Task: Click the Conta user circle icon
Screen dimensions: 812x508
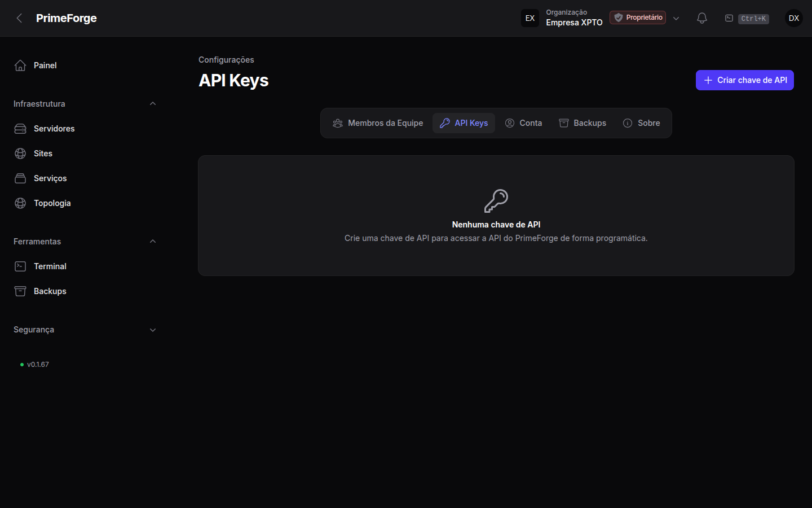Action: click(510, 123)
